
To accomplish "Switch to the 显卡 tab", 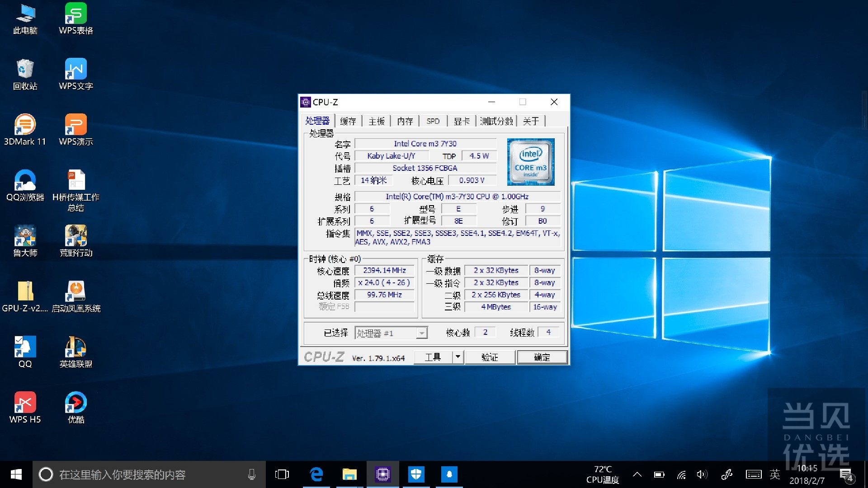I will click(x=462, y=121).
